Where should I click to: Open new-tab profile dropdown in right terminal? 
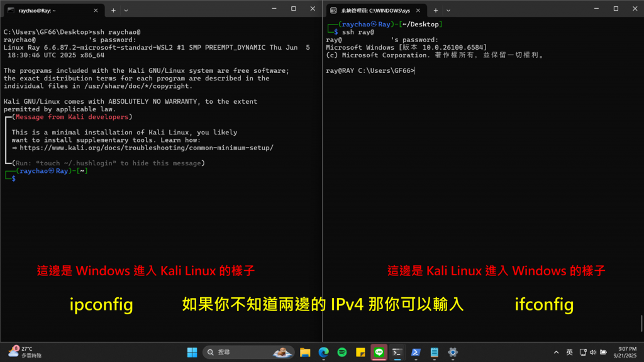click(448, 10)
